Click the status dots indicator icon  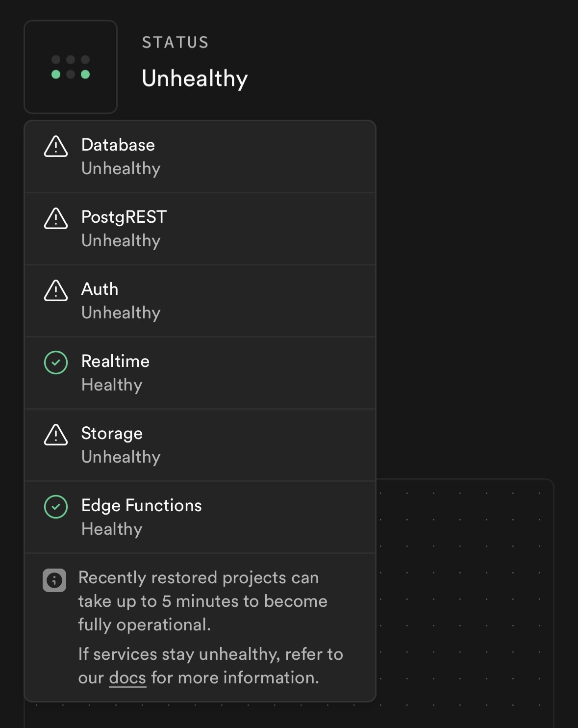pos(71,67)
